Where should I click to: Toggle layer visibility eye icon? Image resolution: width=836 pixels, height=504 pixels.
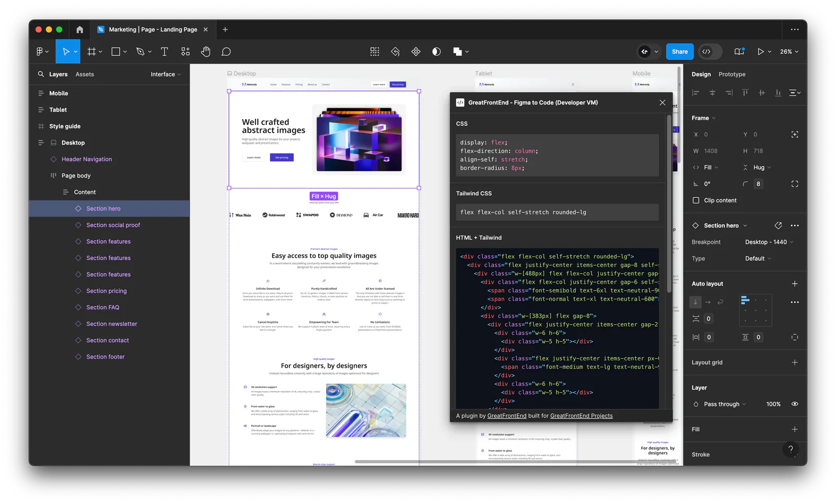[795, 404]
